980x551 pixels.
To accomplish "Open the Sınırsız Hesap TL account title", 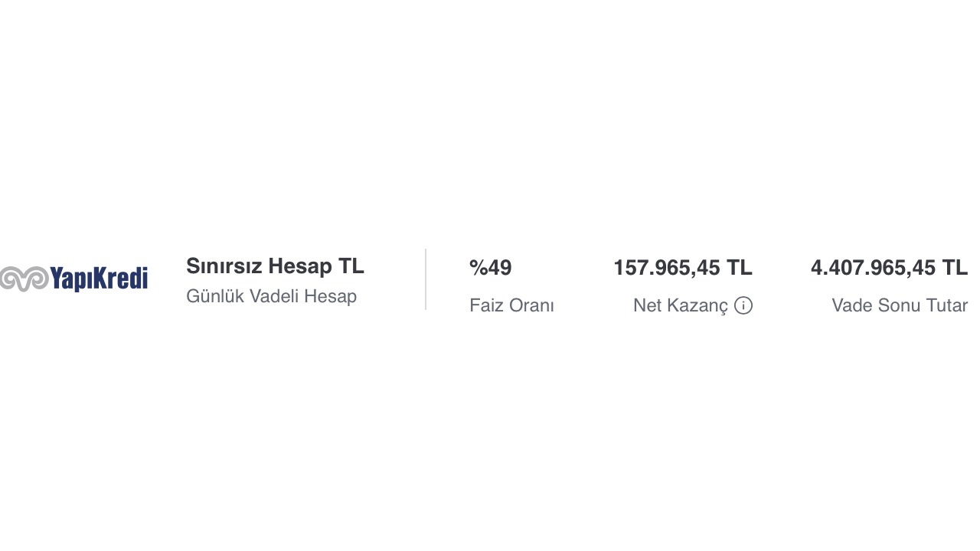I will pyautogui.click(x=275, y=266).
